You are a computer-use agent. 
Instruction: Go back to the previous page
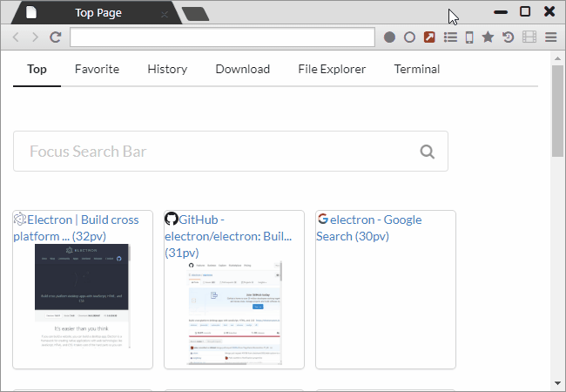16,37
